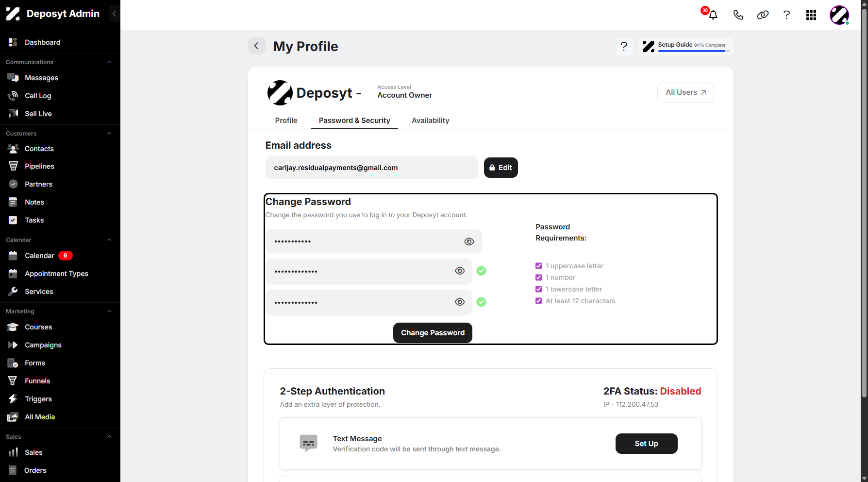Reveal the confirm password field text
This screenshot has width=868, height=482.
tap(460, 302)
